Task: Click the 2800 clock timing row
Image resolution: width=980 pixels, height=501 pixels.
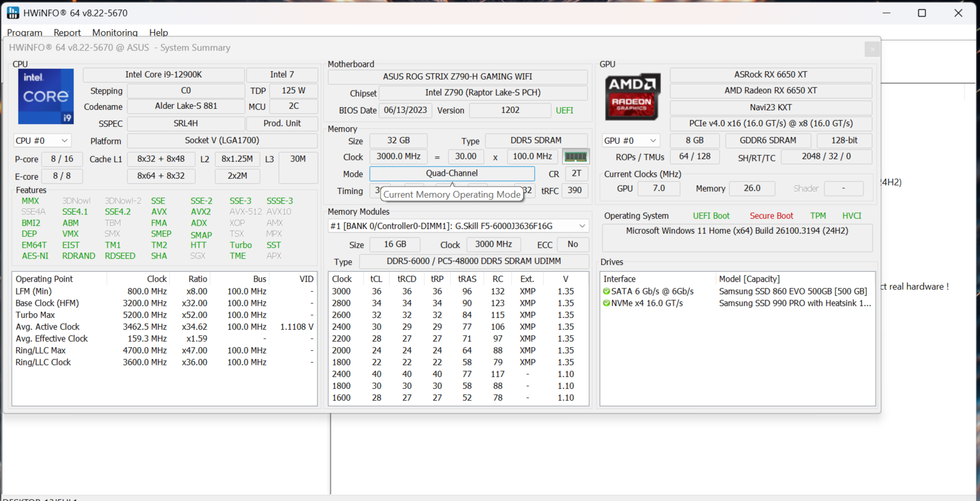Action: tap(458, 303)
